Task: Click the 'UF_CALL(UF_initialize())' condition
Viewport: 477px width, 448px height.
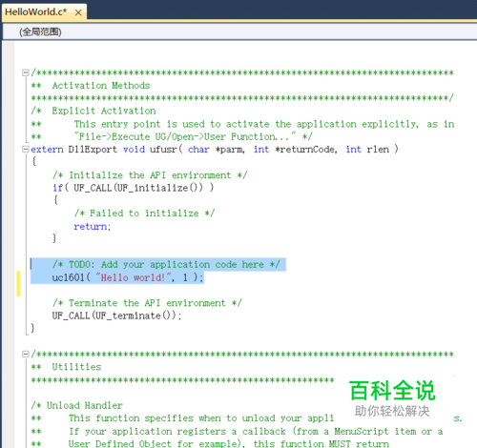Action: (138, 188)
